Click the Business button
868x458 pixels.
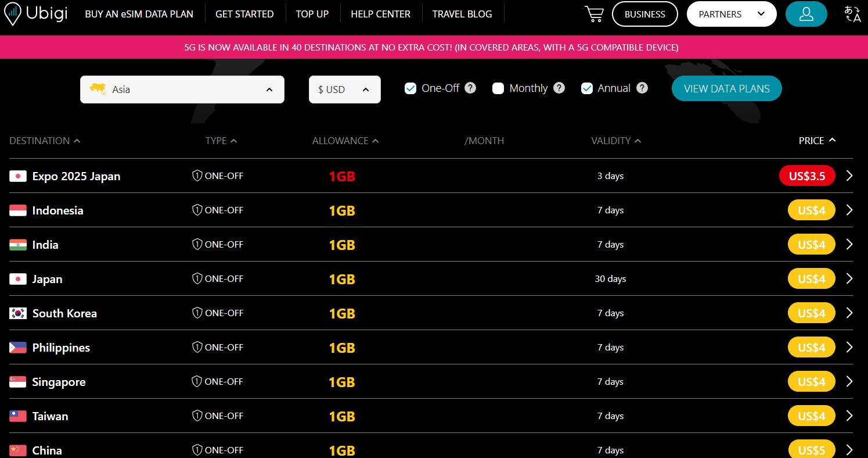click(645, 14)
